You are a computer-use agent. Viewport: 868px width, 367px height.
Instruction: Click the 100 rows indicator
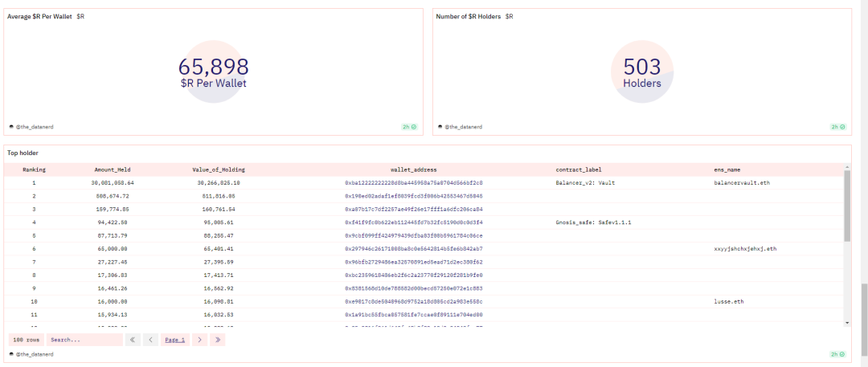26,340
